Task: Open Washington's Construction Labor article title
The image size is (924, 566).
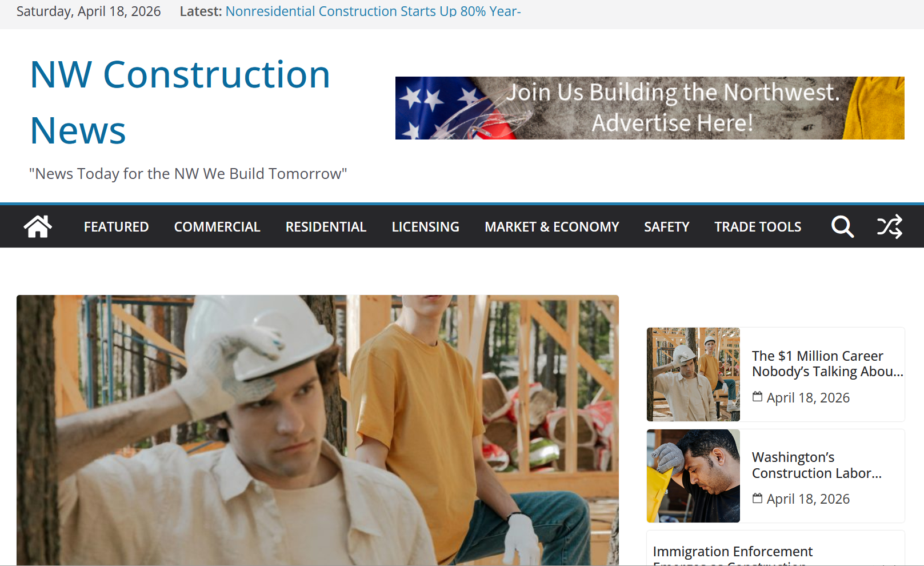Action: tap(817, 465)
